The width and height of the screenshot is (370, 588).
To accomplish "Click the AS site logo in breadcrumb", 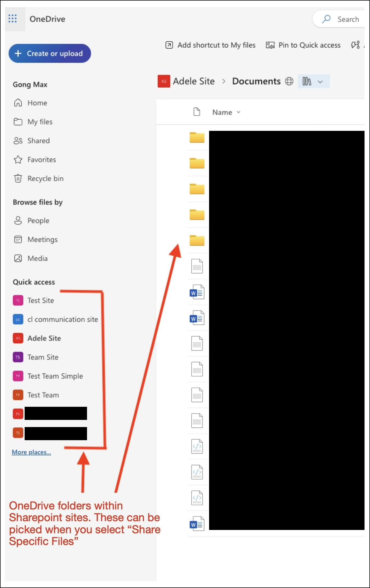I will [164, 81].
